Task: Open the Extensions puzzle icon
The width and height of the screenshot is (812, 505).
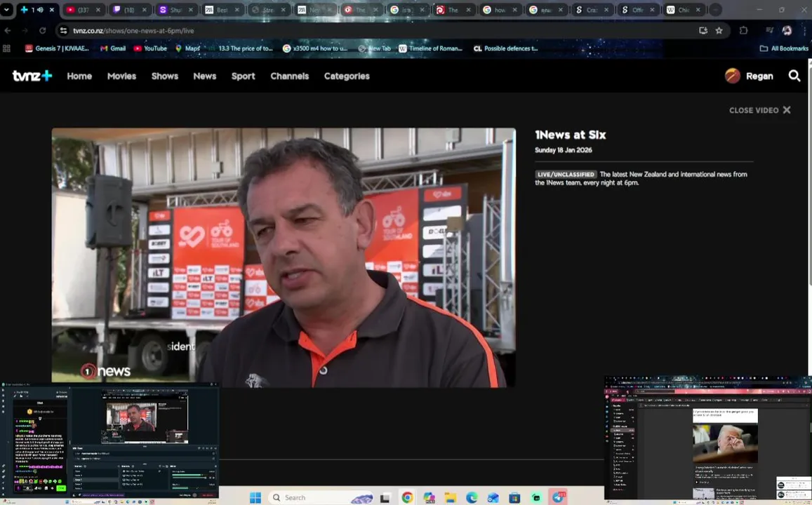Action: click(744, 31)
